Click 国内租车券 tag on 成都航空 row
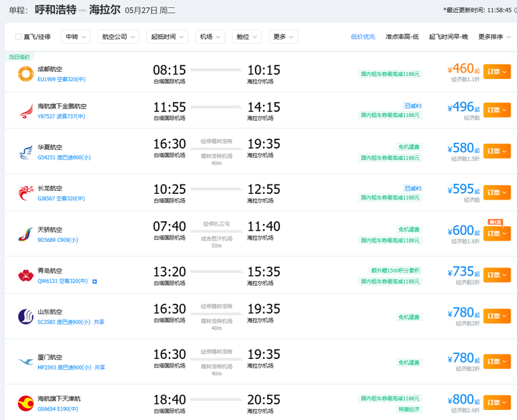The height and width of the screenshot is (420, 517). coord(391,74)
